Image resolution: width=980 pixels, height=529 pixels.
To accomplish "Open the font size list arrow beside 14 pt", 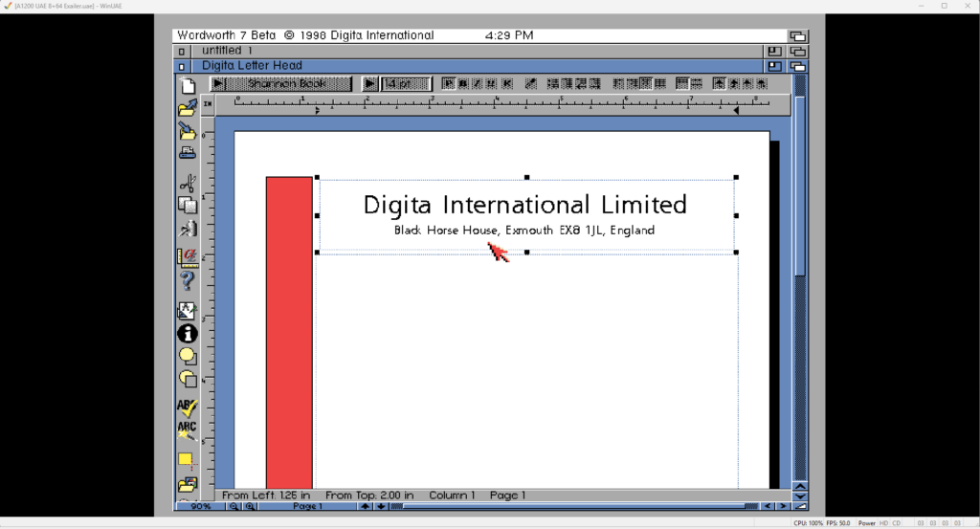I will [x=370, y=83].
